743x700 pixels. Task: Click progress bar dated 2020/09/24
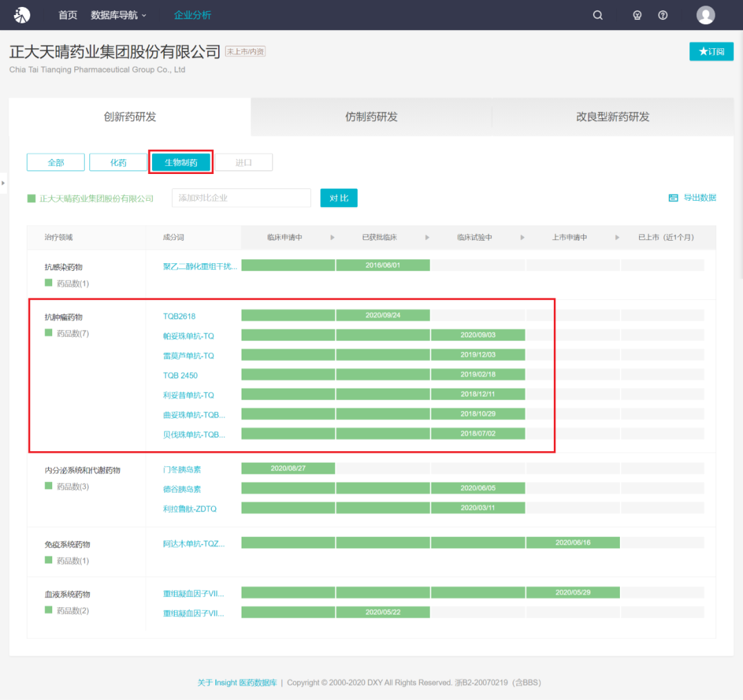click(383, 315)
